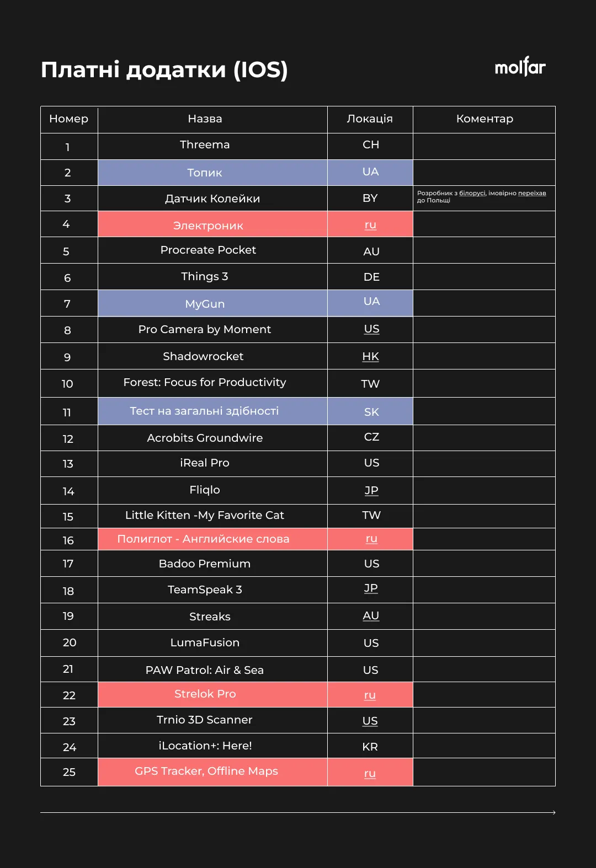Open the "JP" link in the Fliqlo row

click(371, 490)
